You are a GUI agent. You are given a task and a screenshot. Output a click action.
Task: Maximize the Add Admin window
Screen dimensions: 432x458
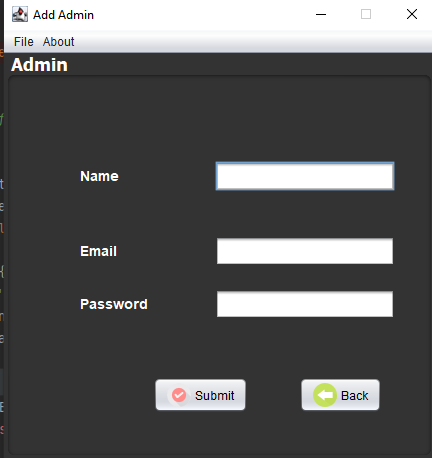pos(366,14)
